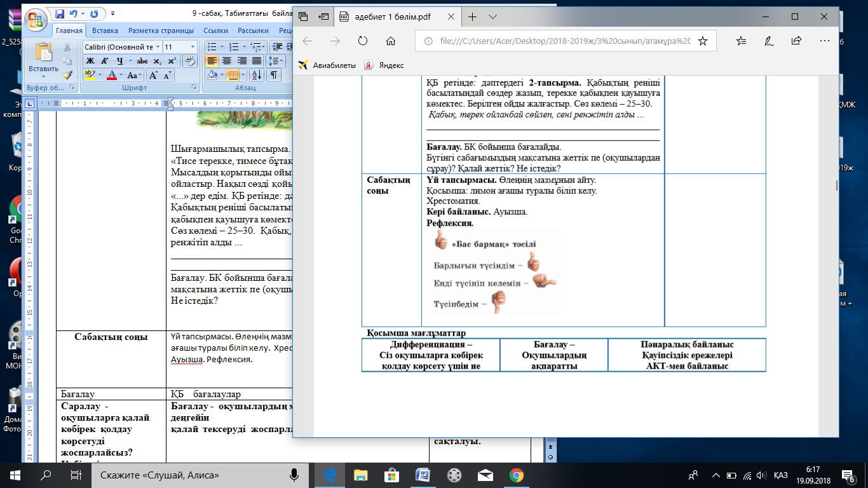This screenshot has width=868, height=488.
Task: Open font color dropdown arrow
Action: (121, 75)
